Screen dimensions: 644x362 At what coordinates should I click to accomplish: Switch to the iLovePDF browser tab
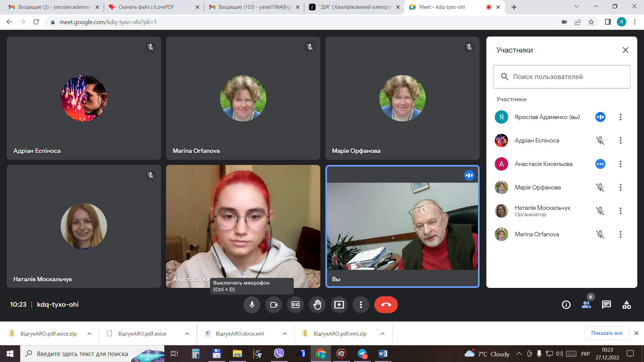(147, 7)
